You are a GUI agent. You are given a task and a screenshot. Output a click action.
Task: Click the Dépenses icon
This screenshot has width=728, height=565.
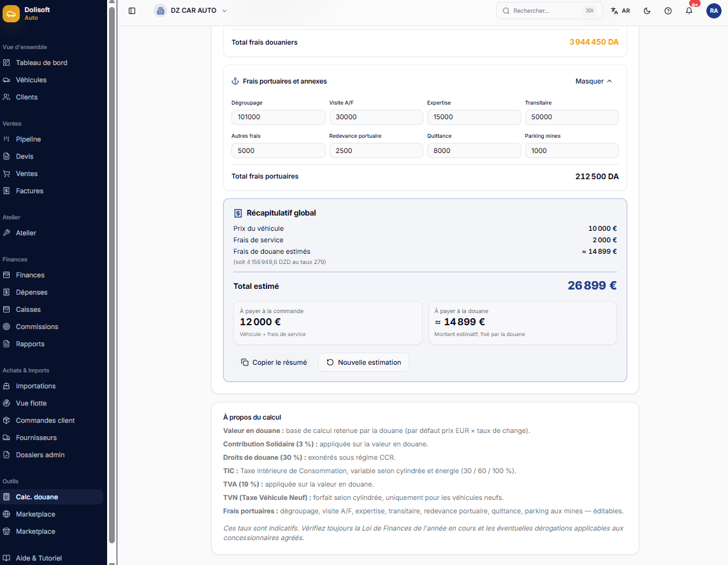coord(6,293)
